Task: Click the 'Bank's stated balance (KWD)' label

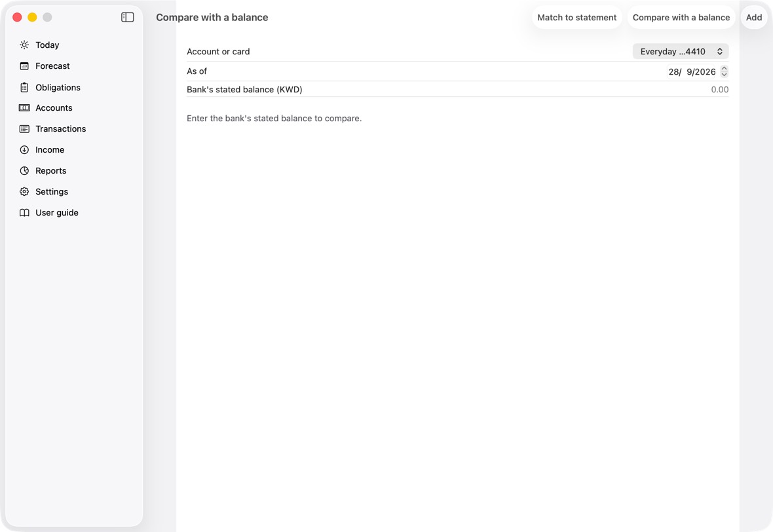Action: pyautogui.click(x=244, y=90)
